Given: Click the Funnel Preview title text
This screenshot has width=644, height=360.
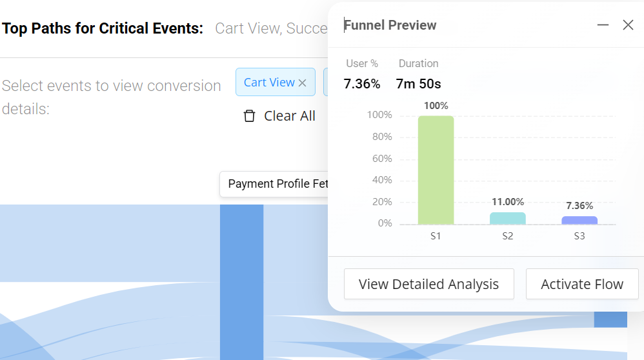Looking at the screenshot, I should tap(390, 25).
